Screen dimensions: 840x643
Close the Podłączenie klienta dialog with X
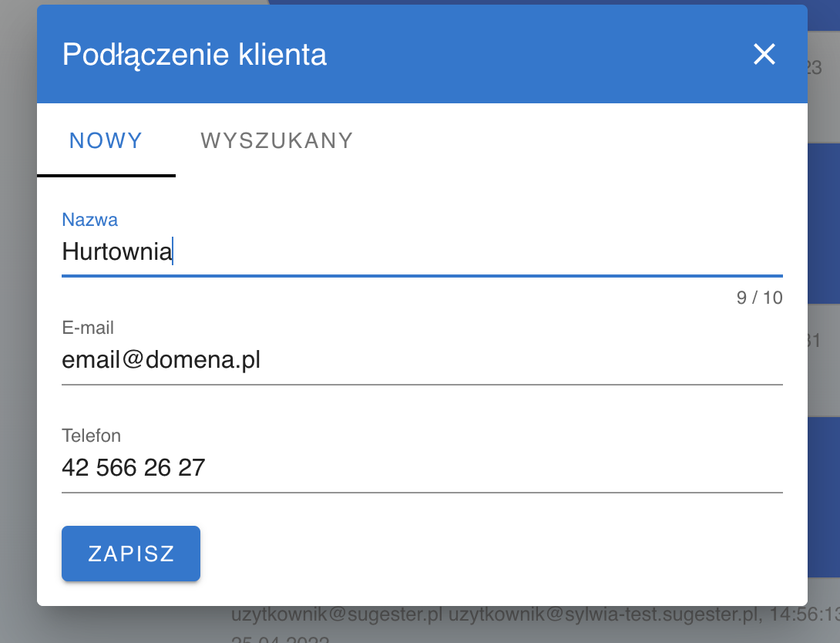coord(764,54)
